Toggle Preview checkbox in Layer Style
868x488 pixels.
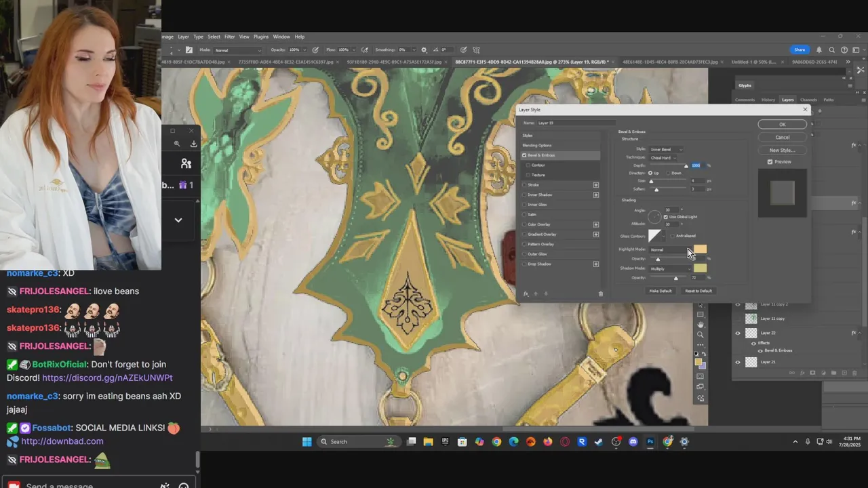[x=770, y=162]
